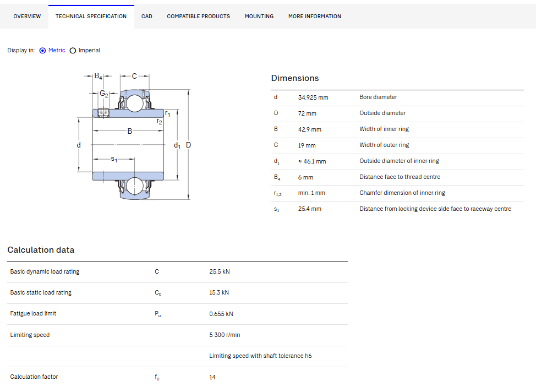
Task: Open the More Information tab
Action: click(314, 17)
